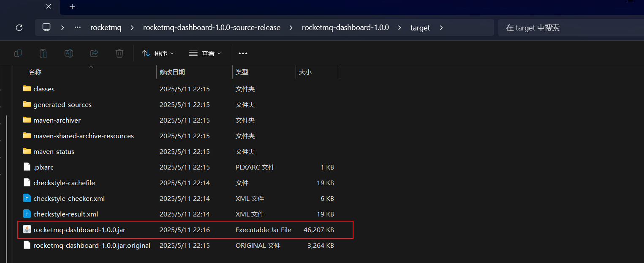Click the checkstyle-cachefile file name
The image size is (644, 263).
click(64, 183)
